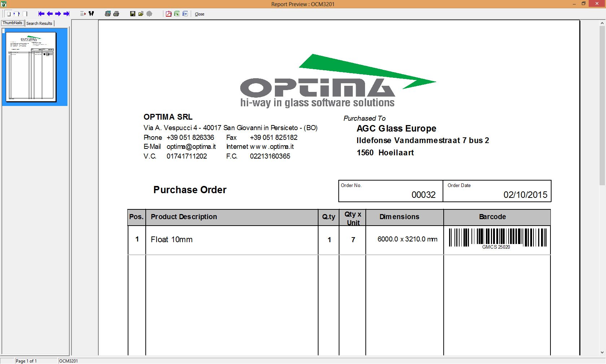The width and height of the screenshot is (606, 364).
Task: Click the order date '02/10/2015'
Action: click(525, 195)
